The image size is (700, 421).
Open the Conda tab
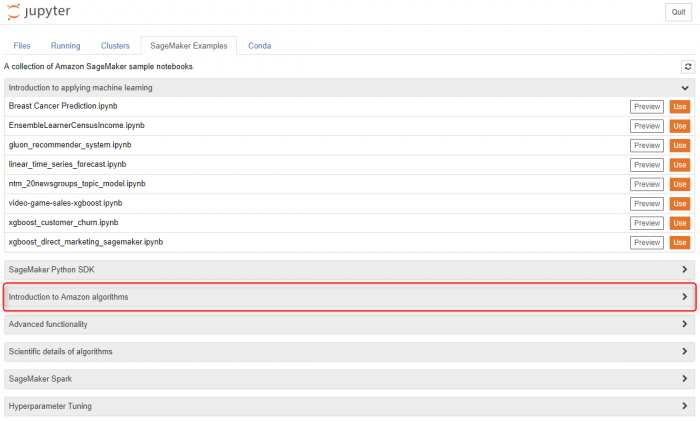coord(260,46)
